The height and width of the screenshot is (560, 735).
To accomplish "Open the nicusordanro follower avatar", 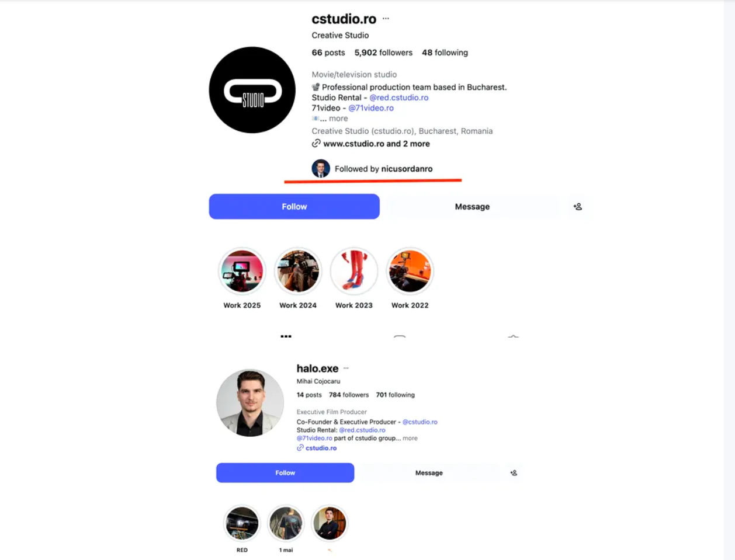I will click(x=321, y=169).
